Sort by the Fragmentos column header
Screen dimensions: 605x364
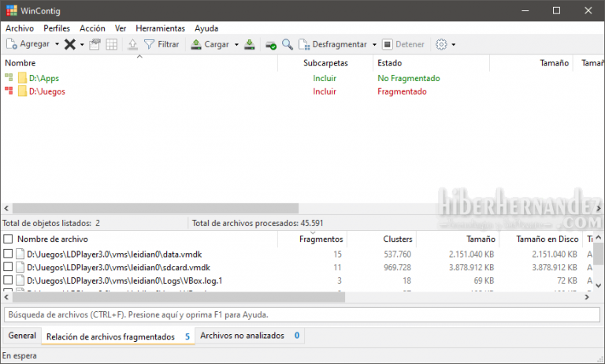[x=321, y=239]
